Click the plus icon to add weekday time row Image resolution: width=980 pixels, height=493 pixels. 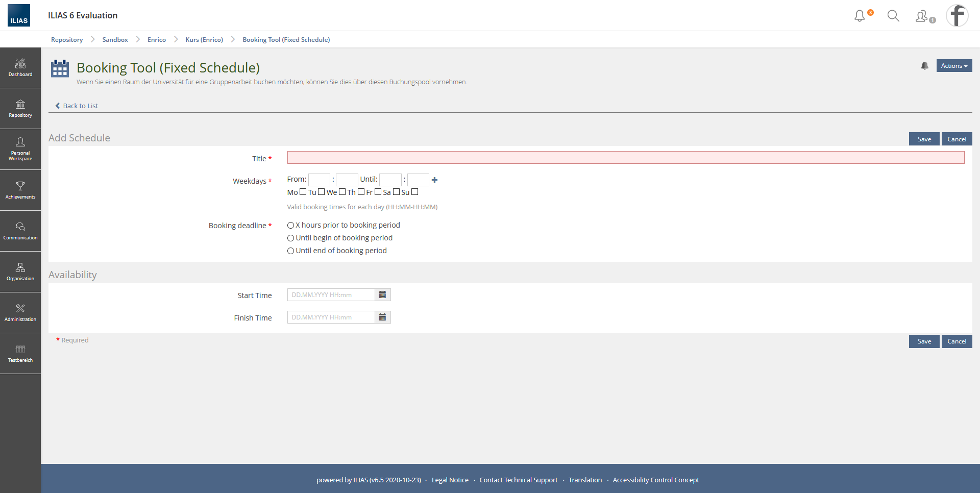click(x=434, y=180)
